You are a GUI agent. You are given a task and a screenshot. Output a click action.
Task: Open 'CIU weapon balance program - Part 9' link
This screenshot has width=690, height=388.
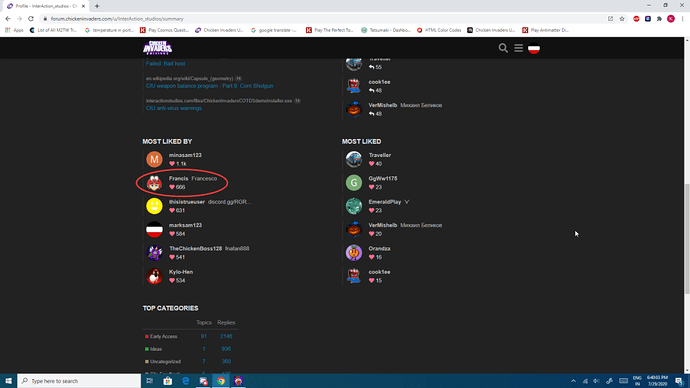[x=209, y=86]
